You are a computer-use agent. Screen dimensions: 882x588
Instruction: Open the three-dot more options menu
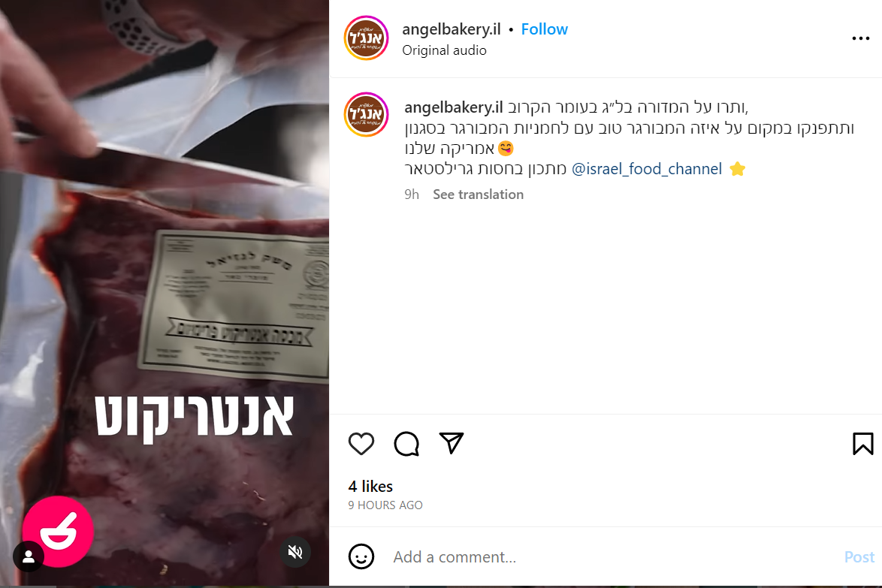(861, 38)
